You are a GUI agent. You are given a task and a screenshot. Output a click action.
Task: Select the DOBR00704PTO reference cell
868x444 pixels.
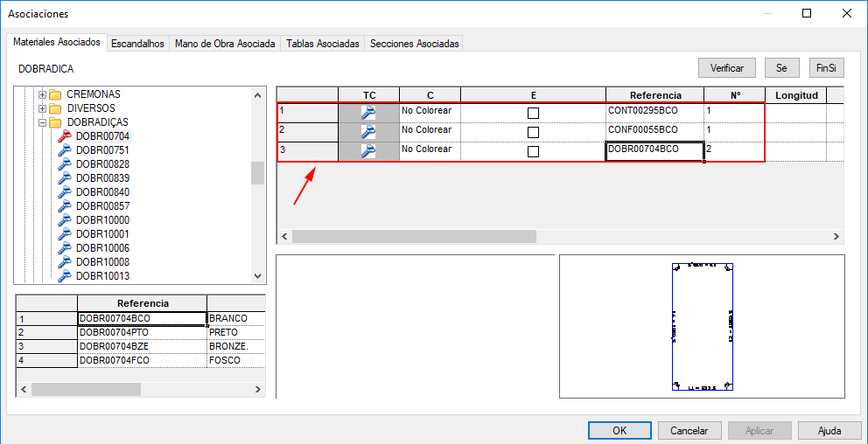tap(141, 332)
